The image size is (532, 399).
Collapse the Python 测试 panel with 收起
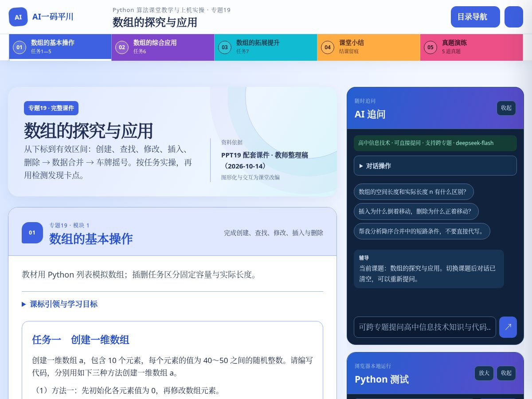click(x=506, y=373)
